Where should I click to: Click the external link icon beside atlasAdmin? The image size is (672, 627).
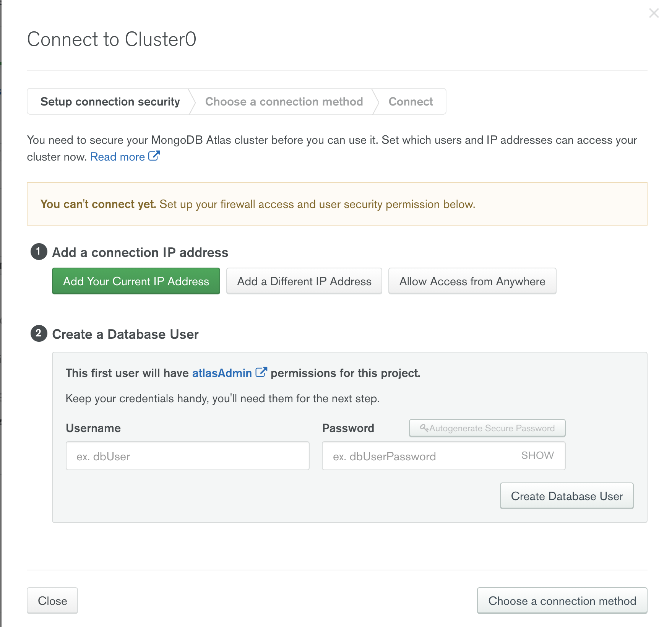click(x=261, y=372)
